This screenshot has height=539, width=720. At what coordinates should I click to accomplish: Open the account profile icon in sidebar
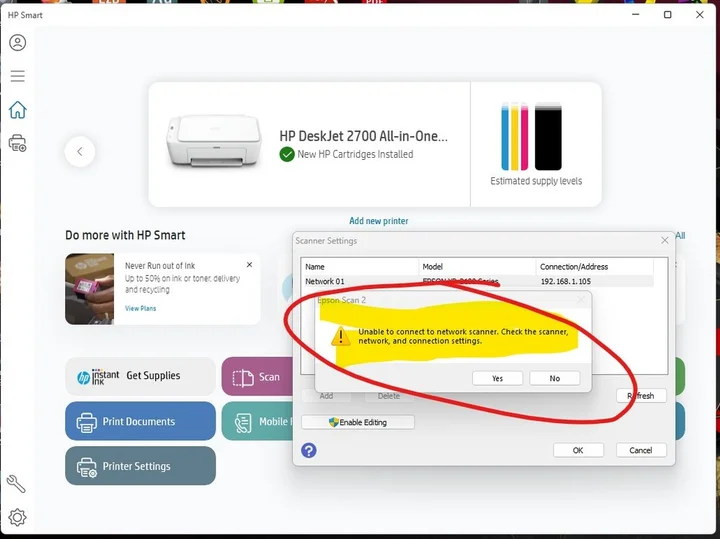17,43
